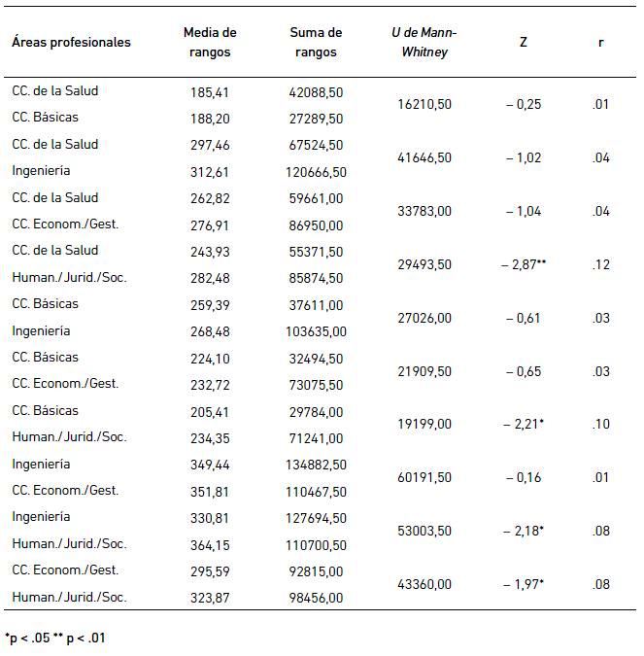This screenshot has width=644, height=656.
Task: Select the mean rank 349,44
Action: tap(210, 465)
